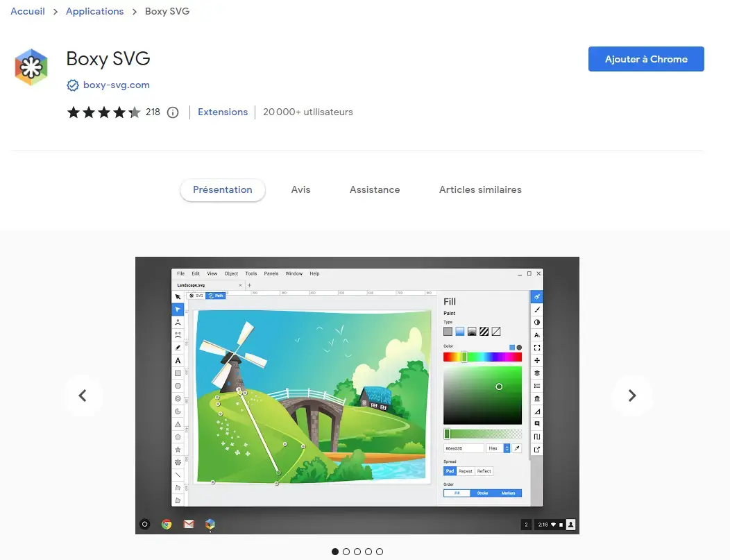The width and height of the screenshot is (730, 560).
Task: Select the solid gray paint type swatch
Action: (448, 332)
